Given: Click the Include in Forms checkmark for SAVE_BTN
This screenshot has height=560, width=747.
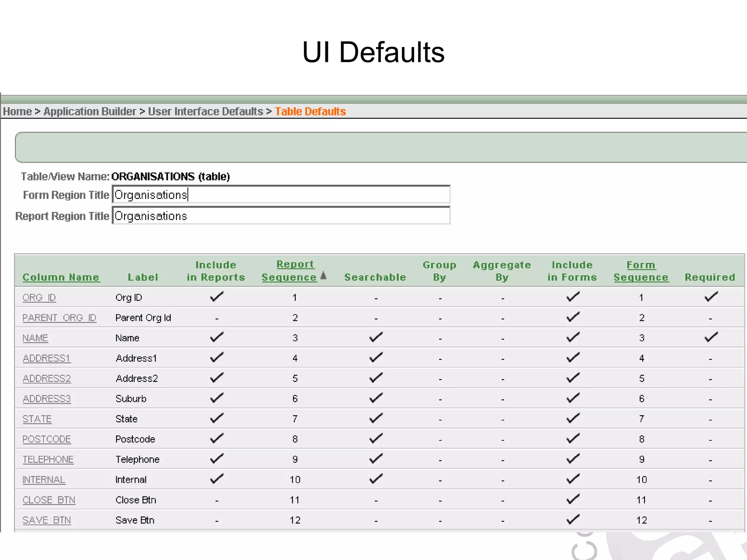Looking at the screenshot, I should click(573, 519).
